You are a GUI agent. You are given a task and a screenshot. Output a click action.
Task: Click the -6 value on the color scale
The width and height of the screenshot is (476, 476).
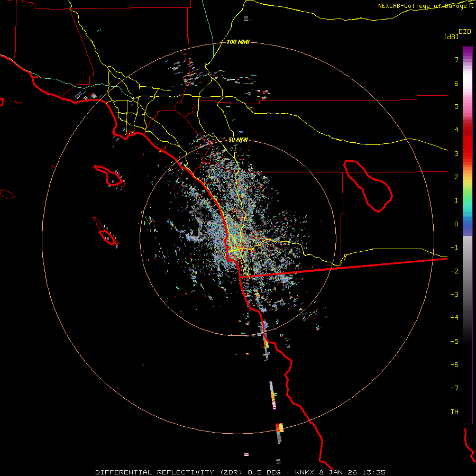[454, 365]
